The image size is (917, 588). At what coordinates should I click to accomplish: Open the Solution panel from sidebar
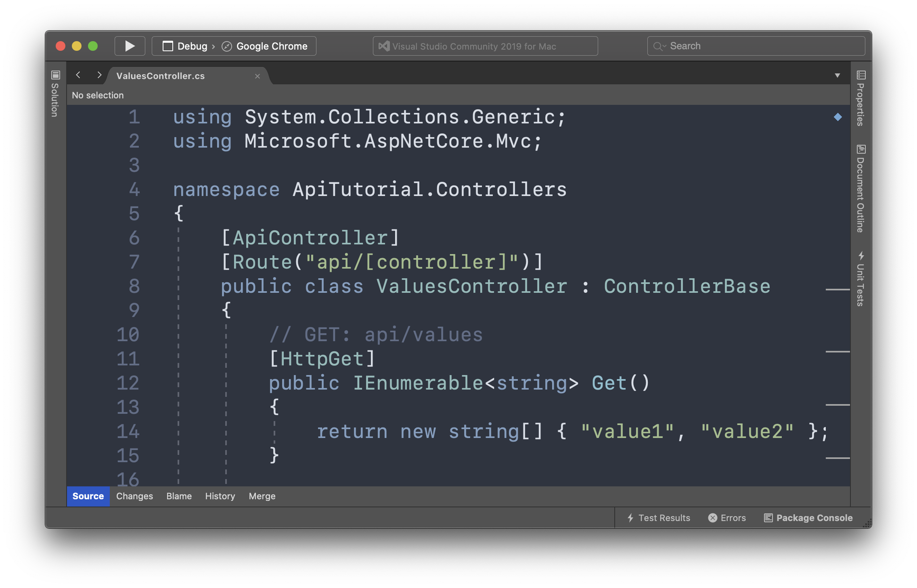55,94
